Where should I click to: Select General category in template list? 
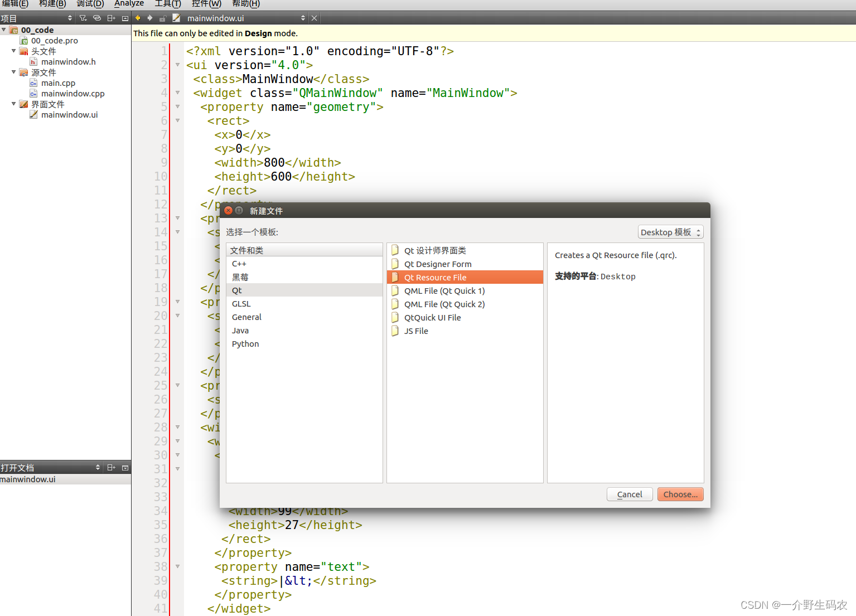[x=304, y=317]
